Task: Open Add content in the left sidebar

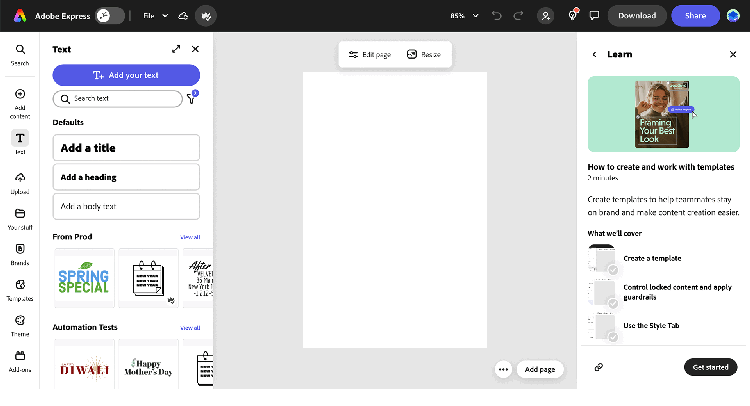Action: coord(20,103)
